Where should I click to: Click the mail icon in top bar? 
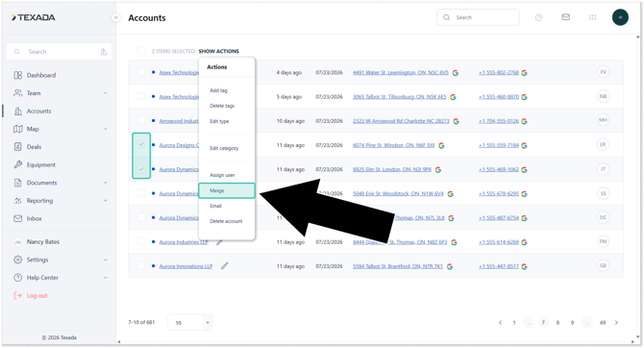coord(565,17)
